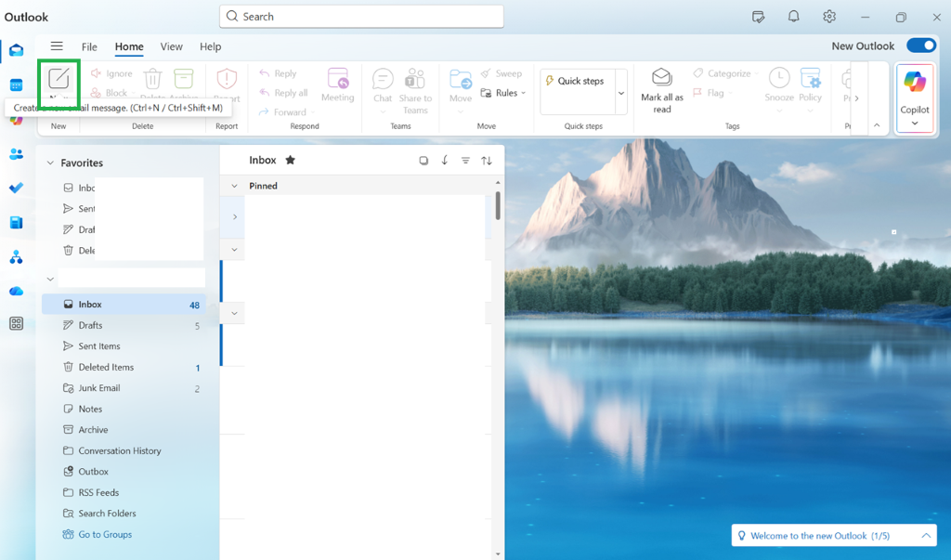Click the Move to folder icon

(461, 79)
